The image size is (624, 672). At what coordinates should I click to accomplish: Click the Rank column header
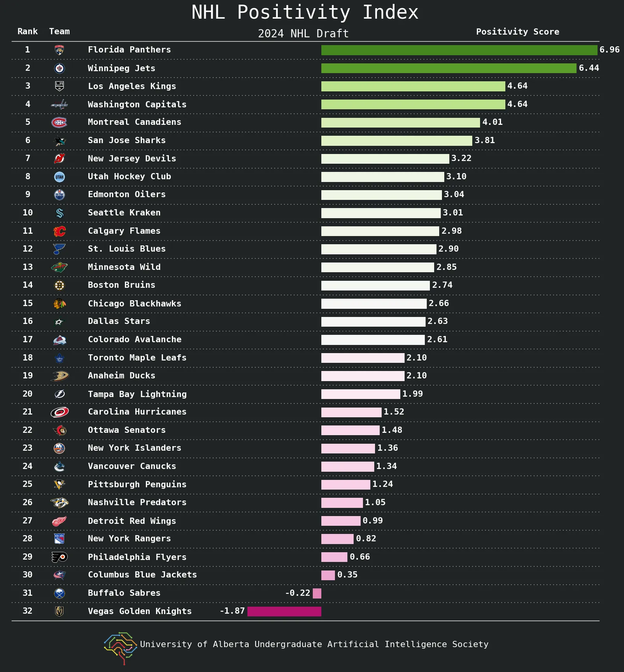[x=28, y=31]
